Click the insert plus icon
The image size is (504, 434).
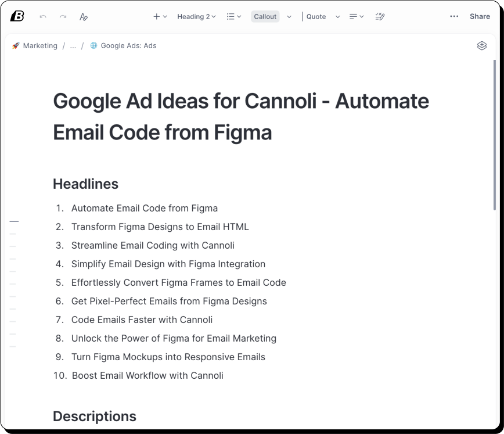157,16
